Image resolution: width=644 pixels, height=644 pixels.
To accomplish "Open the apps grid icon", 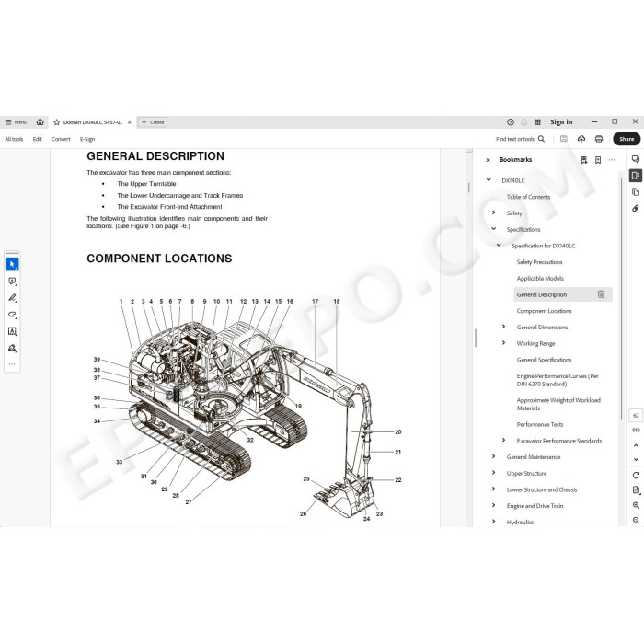I will (537, 122).
